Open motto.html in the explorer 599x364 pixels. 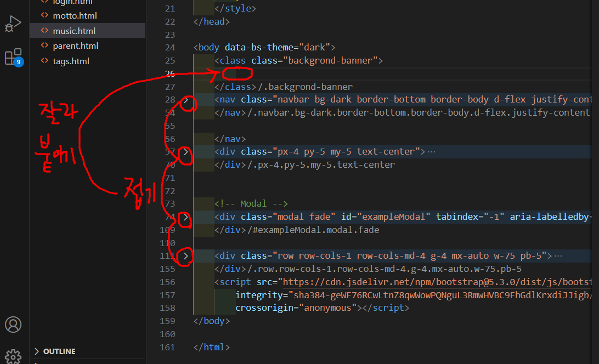tap(75, 16)
